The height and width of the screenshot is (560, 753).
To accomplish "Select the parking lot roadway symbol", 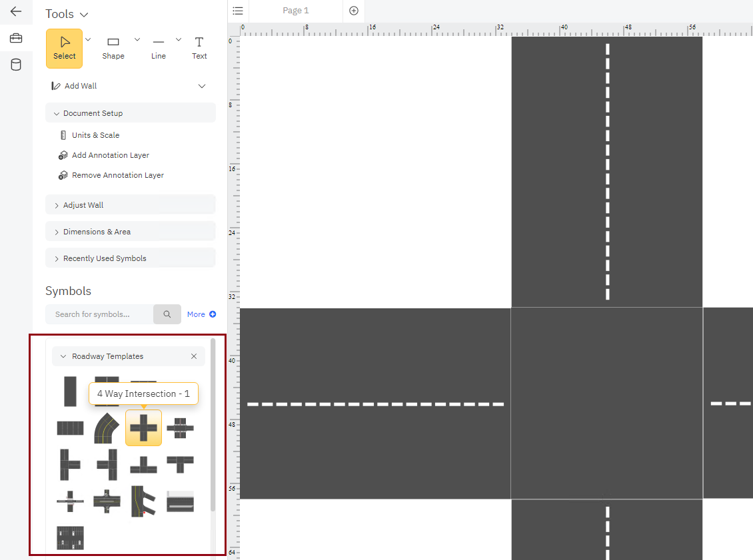I will click(x=70, y=537).
